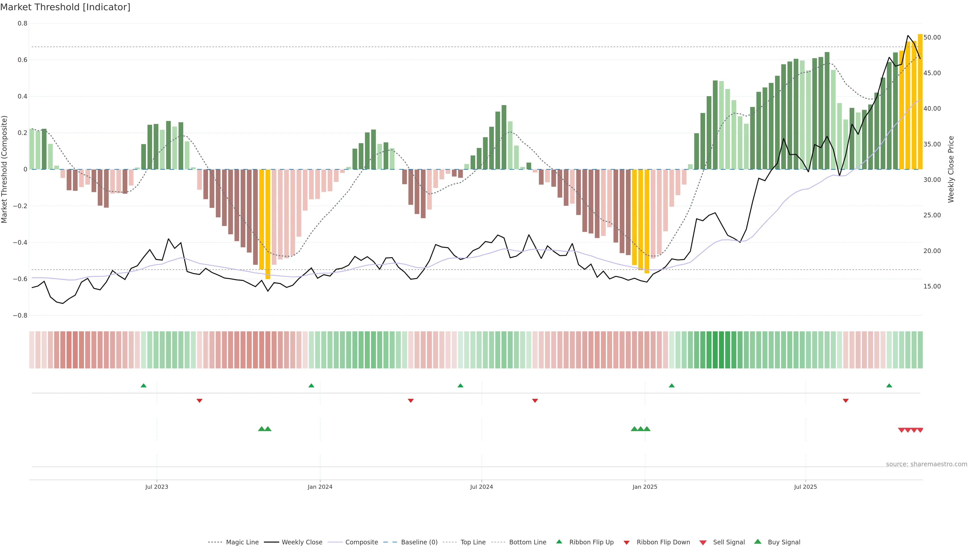Click the red flip-down marker right after Jul 2023
This screenshot has height=551, width=980.
[x=199, y=400]
